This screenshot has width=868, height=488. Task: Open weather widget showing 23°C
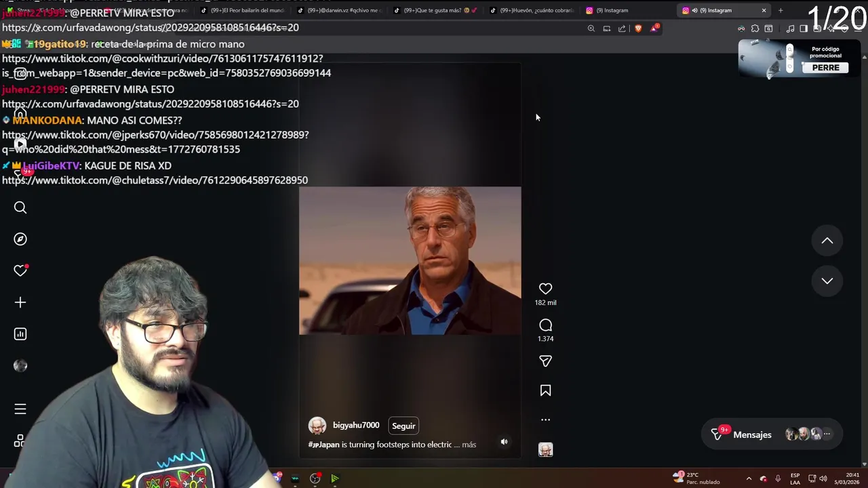pyautogui.click(x=696, y=478)
